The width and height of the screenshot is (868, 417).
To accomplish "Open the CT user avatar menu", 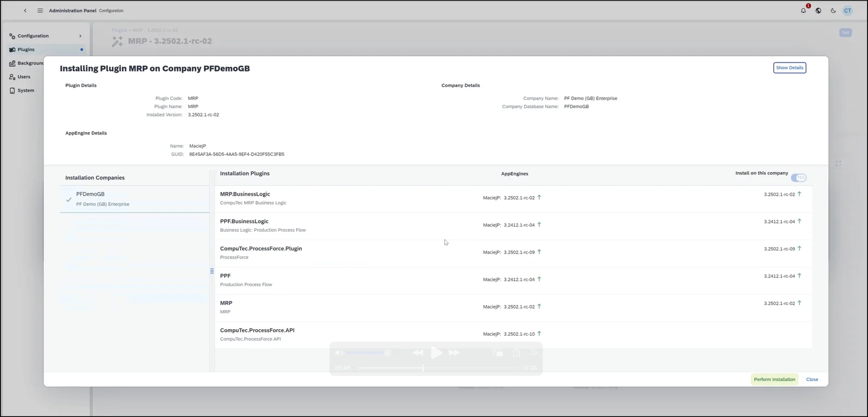I will coord(847,11).
